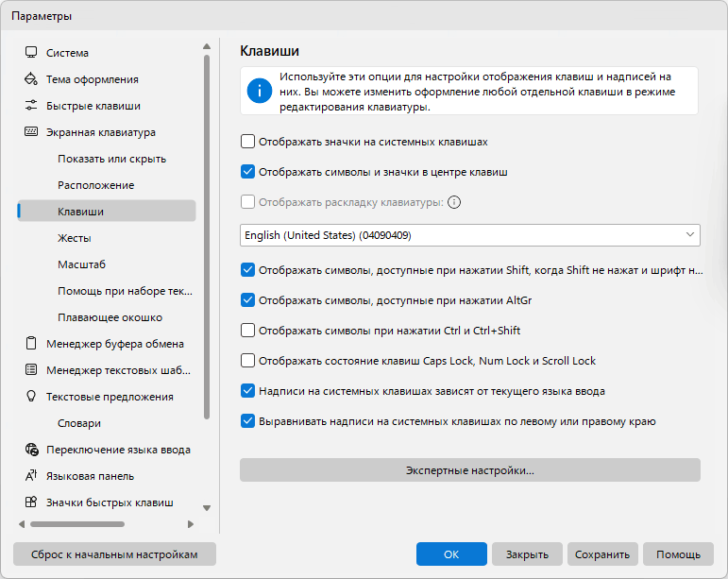Screen dimensions: 728x579
Task: Confirm settings with OK button
Action: [x=451, y=554]
